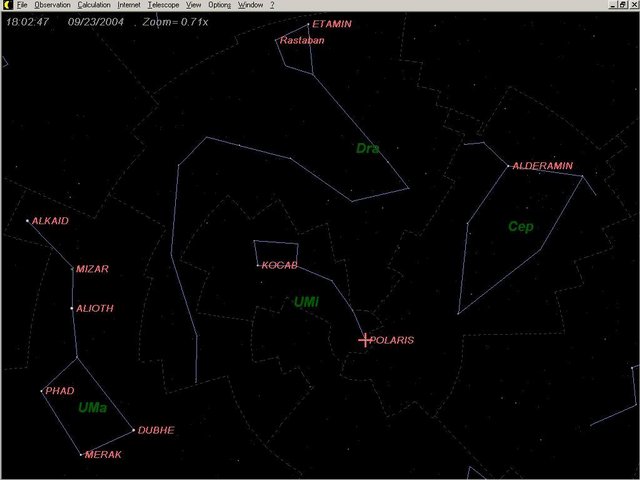The image size is (640, 480).
Task: Click the KOCAB star label
Action: click(x=282, y=266)
